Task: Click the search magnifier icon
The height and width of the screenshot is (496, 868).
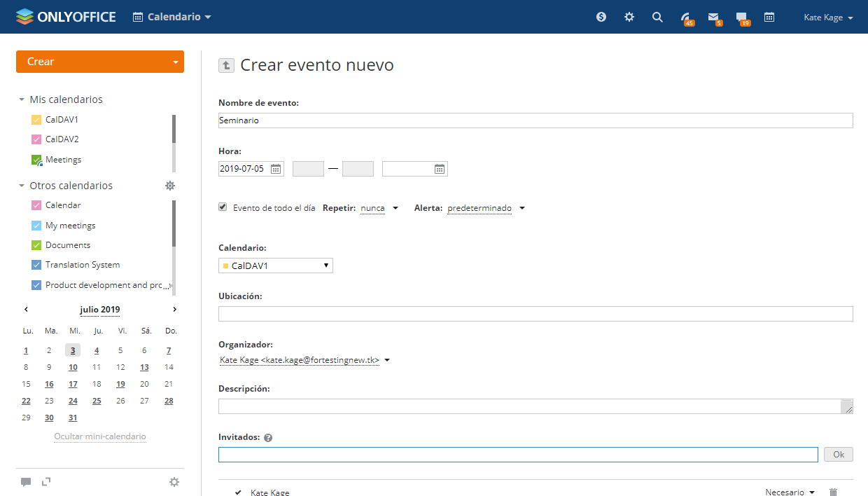Action: [657, 18]
